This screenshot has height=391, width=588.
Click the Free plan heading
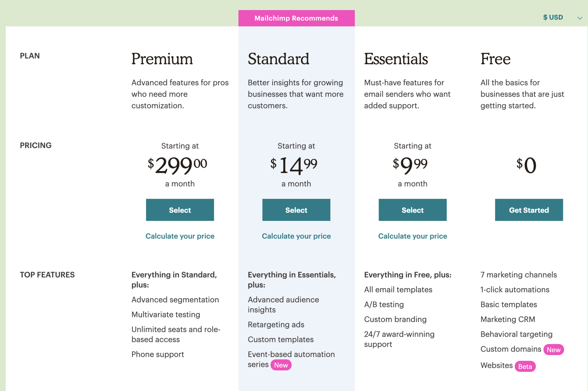[495, 59]
